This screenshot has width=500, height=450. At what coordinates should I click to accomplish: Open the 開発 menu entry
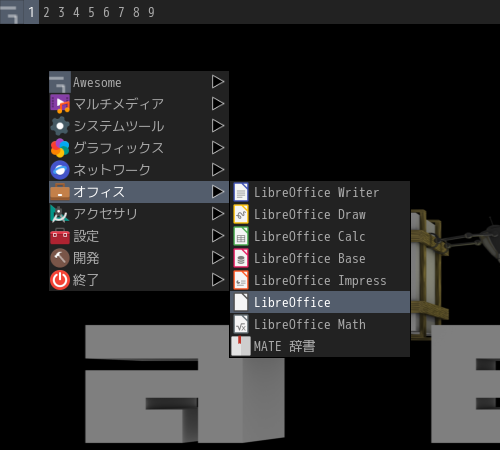click(x=139, y=258)
